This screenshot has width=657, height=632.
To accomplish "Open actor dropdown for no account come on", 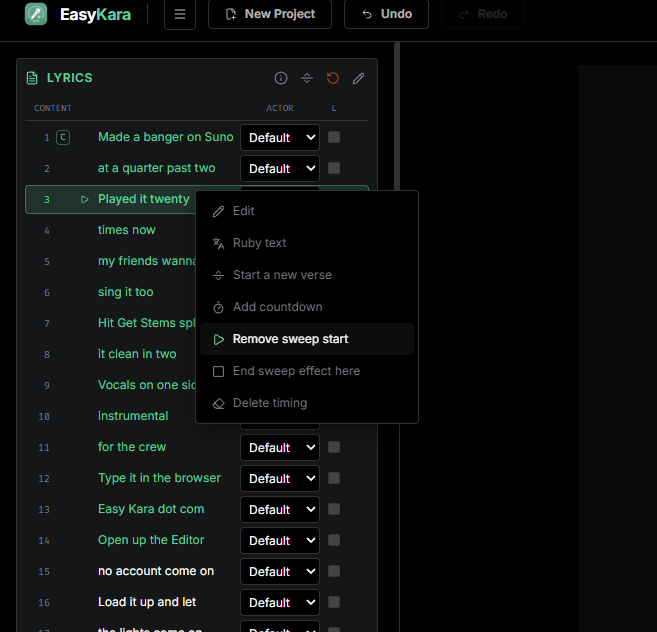I will point(280,572).
